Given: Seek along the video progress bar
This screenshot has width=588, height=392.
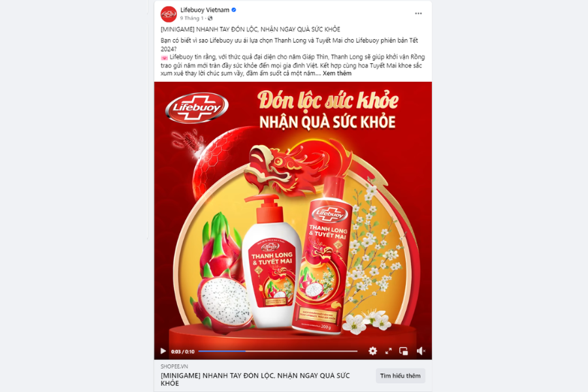Looking at the screenshot, I should [278, 351].
